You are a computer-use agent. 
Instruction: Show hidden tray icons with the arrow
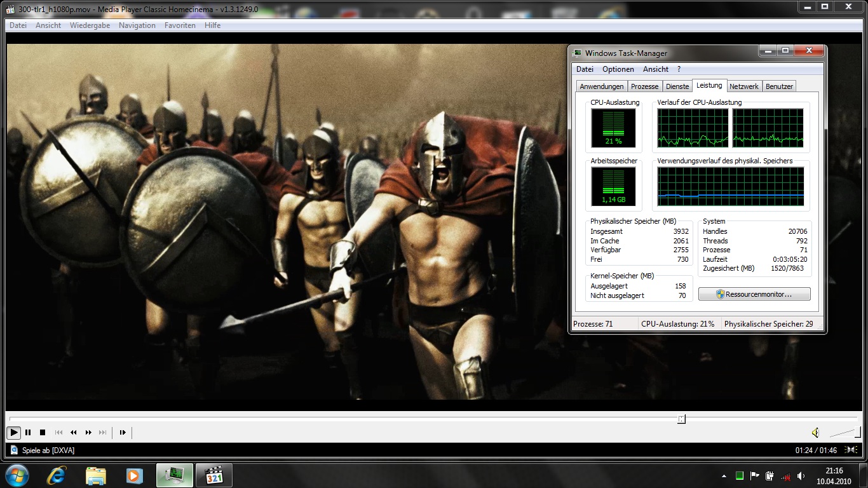[x=724, y=476]
